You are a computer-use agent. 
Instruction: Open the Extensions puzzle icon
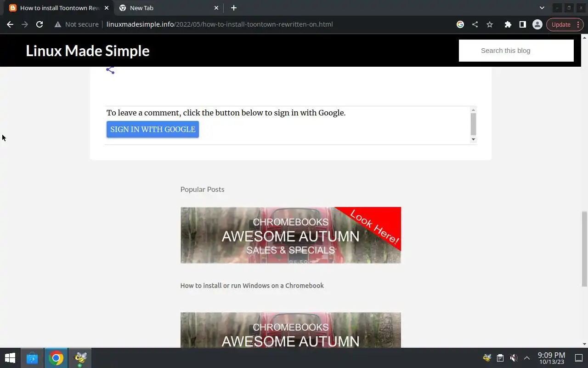[x=508, y=24]
